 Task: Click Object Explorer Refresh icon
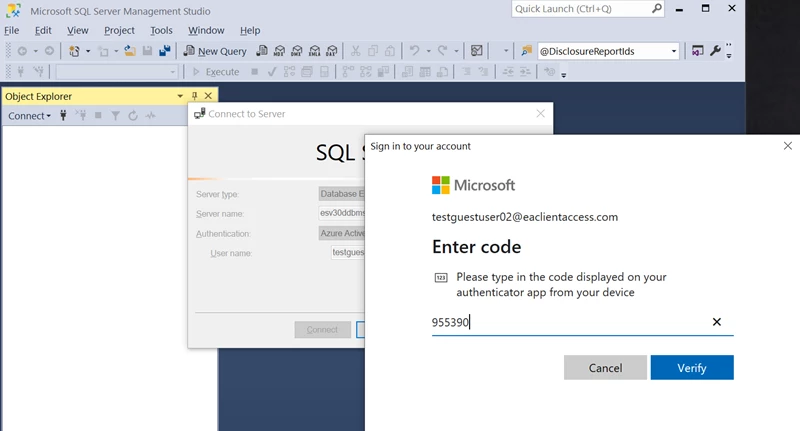pyautogui.click(x=133, y=116)
